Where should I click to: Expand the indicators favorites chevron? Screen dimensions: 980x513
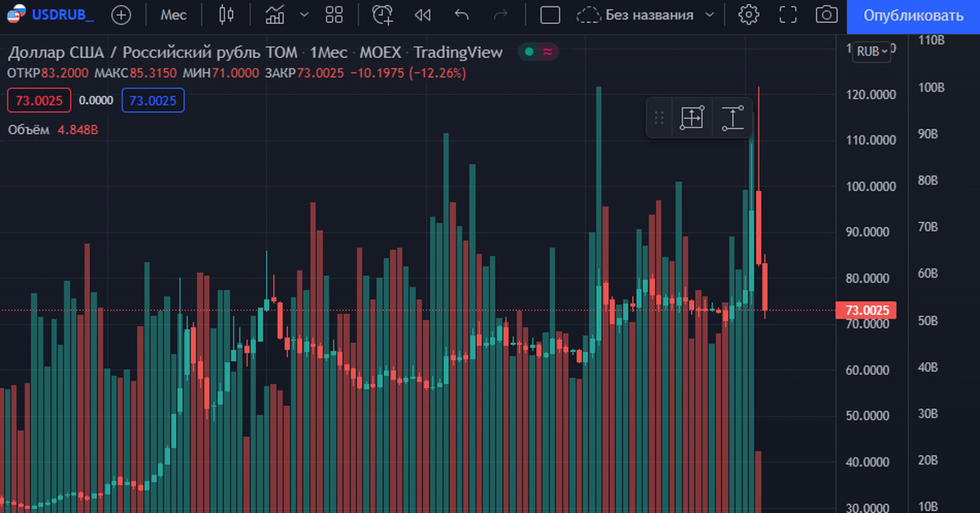coord(305,15)
